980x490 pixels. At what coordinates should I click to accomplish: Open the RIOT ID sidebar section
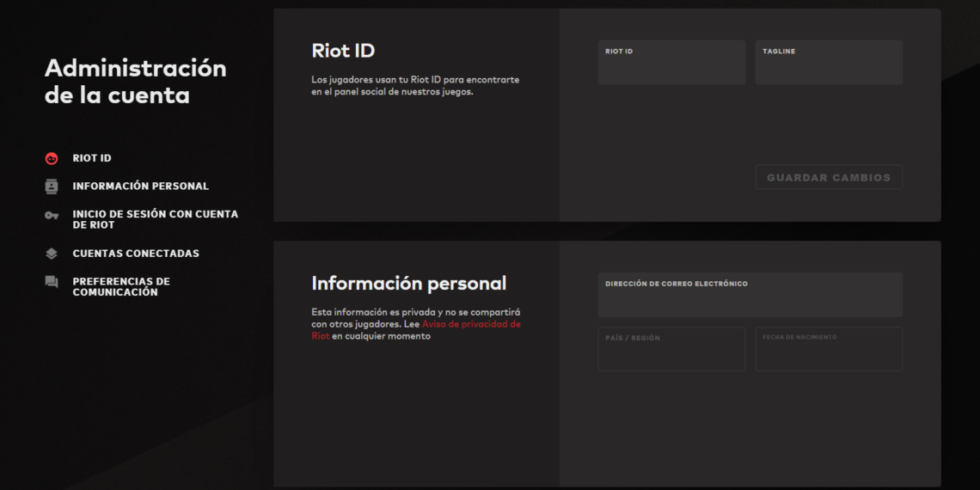click(x=92, y=159)
